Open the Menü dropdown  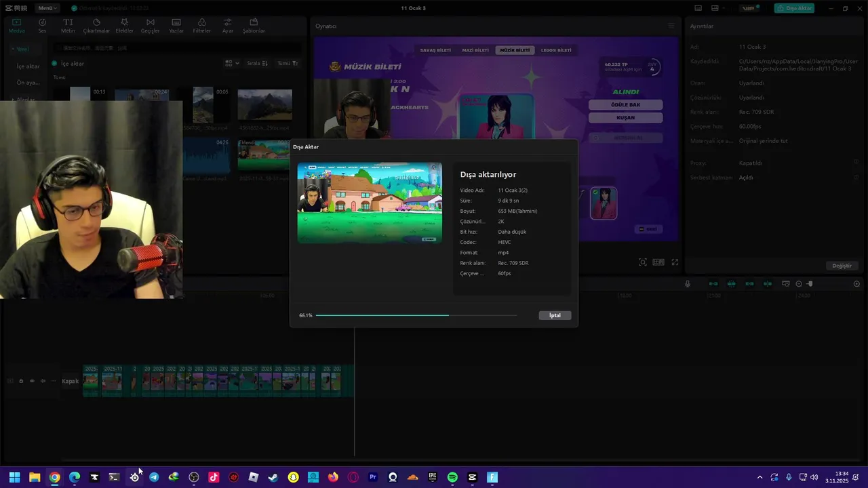click(x=47, y=8)
